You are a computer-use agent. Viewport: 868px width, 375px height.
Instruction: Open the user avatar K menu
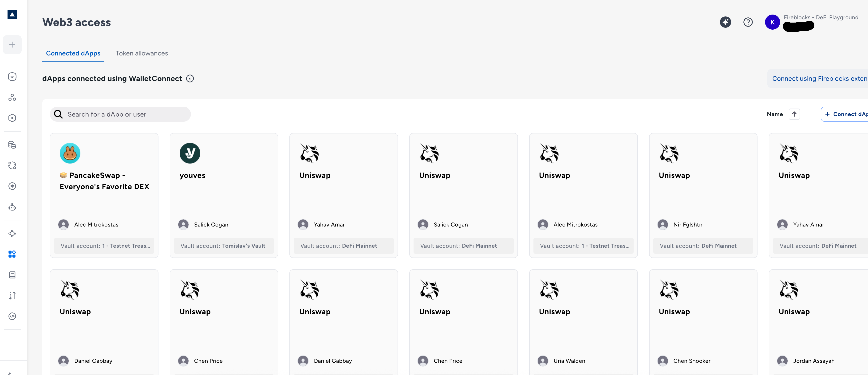[x=772, y=22]
